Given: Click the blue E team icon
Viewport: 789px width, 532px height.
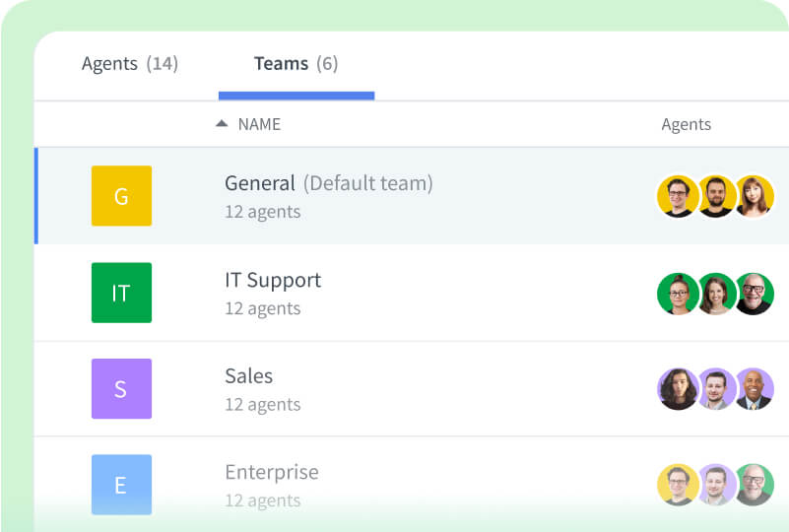Looking at the screenshot, I should pyautogui.click(x=121, y=484).
